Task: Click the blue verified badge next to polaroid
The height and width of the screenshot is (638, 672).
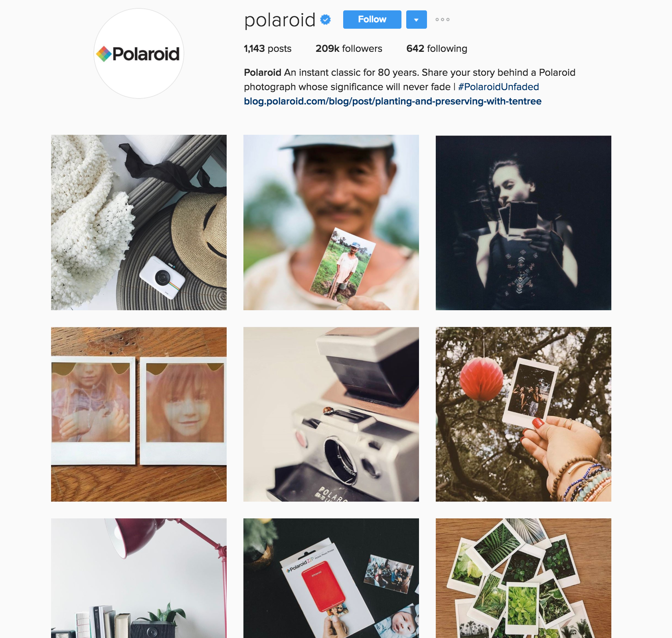Action: (326, 20)
